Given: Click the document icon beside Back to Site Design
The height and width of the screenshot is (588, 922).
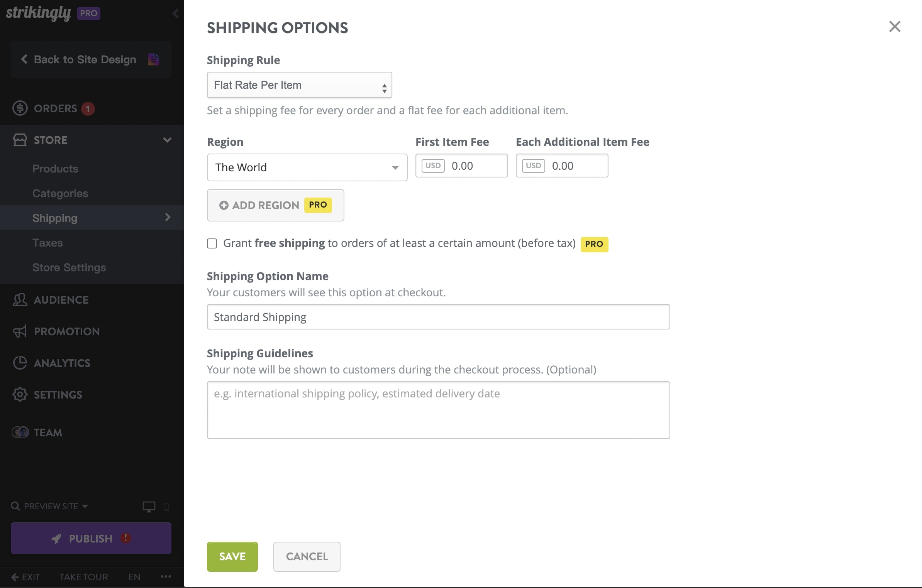Looking at the screenshot, I should coord(153,59).
